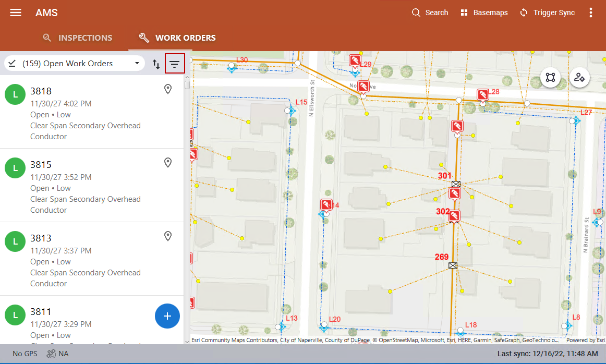Open the Basemaps selector
Viewport: 606px width, 364px height.
tap(484, 13)
